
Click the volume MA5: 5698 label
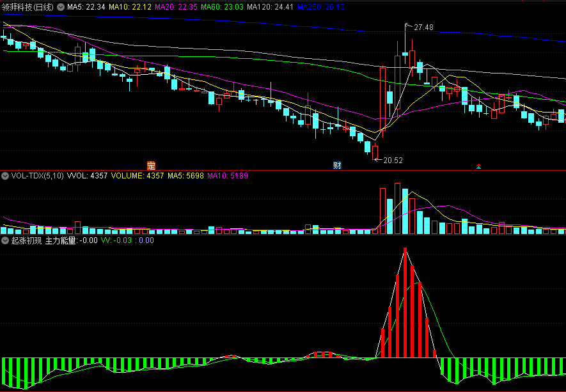(185, 176)
